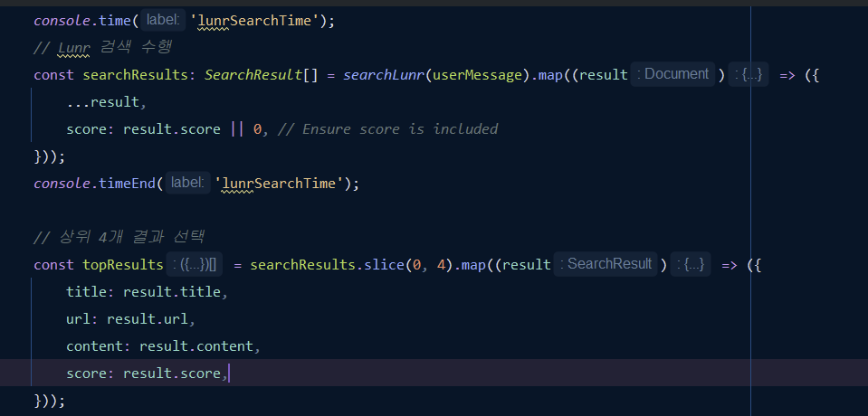Click the 'label:' hint in console.time line
868x416 pixels.
pos(163,21)
